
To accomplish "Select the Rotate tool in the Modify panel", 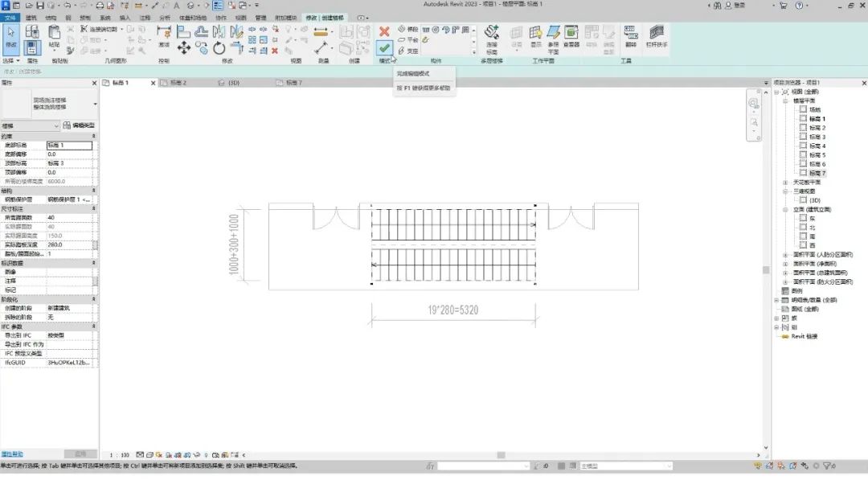I will pyautogui.click(x=219, y=48).
